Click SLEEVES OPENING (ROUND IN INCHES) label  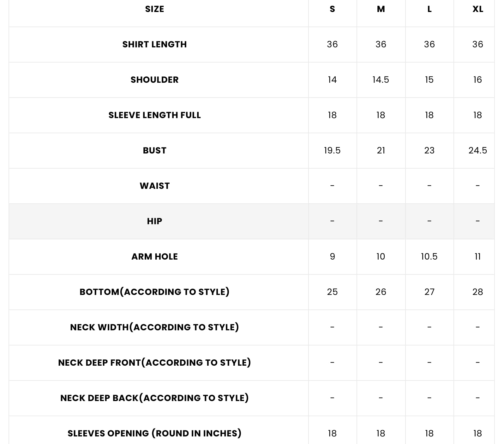pos(154,433)
